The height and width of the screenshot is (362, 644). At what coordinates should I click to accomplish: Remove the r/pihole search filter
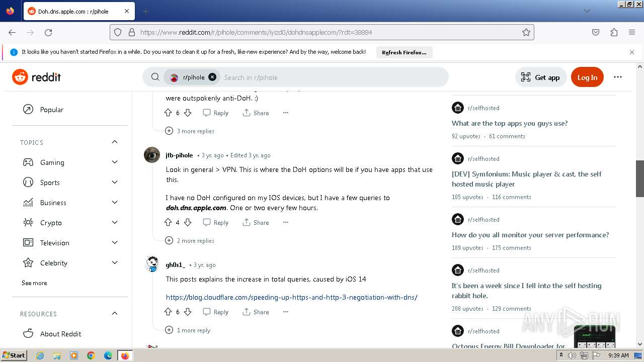(212, 77)
